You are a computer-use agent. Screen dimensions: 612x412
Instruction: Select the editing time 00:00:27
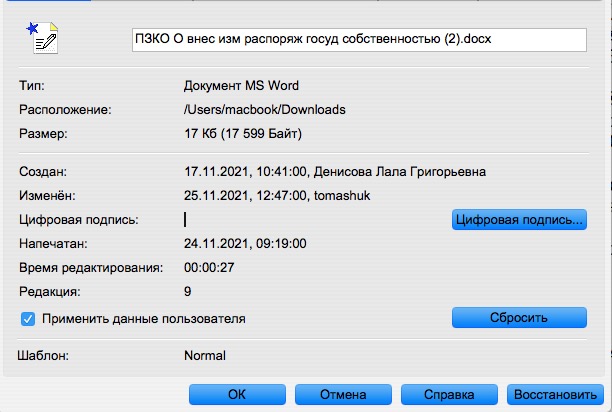click(209, 268)
